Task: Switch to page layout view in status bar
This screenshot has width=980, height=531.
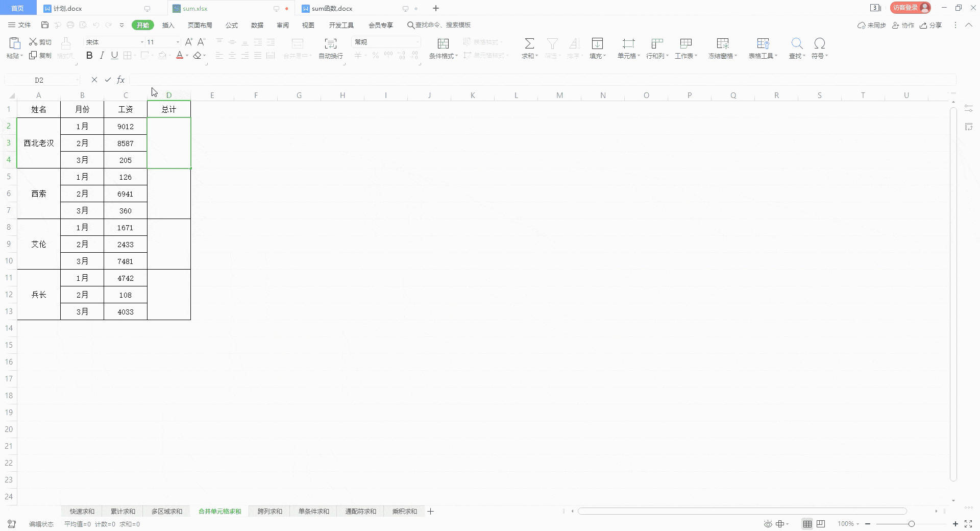Action: click(821, 524)
